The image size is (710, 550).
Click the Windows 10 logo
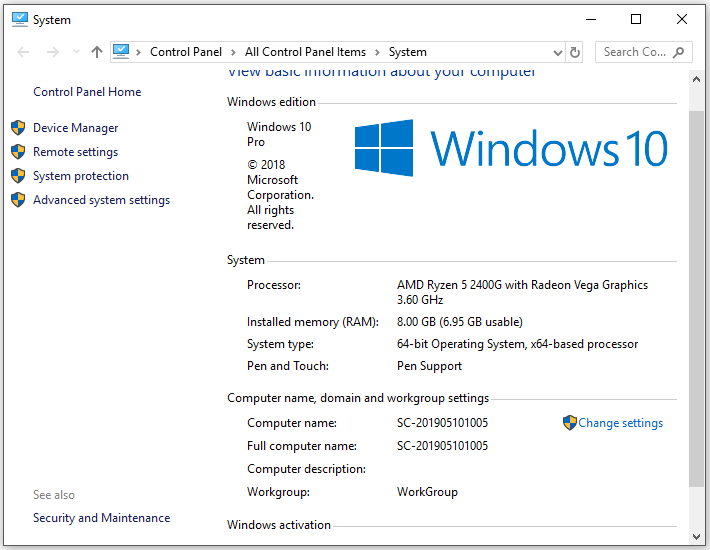coord(510,148)
